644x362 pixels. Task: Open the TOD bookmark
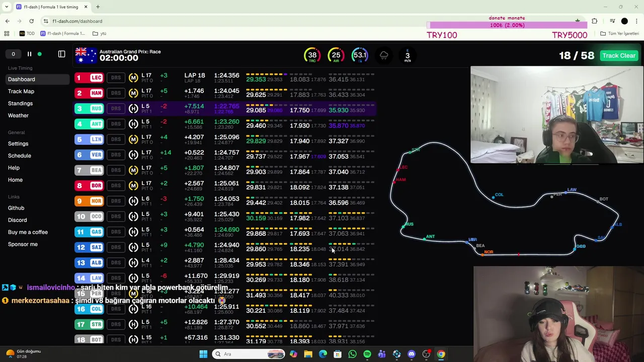point(27,34)
